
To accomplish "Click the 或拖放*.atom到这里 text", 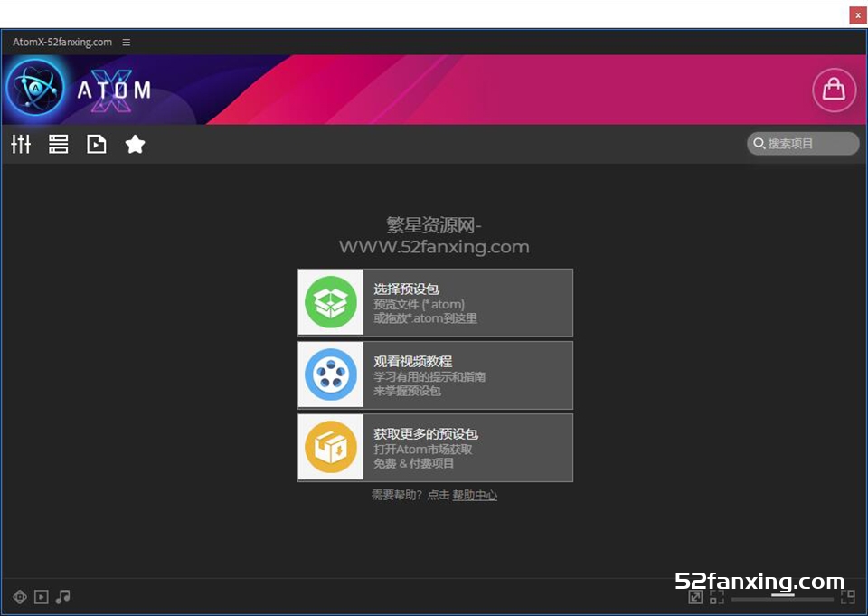I will 425,318.
